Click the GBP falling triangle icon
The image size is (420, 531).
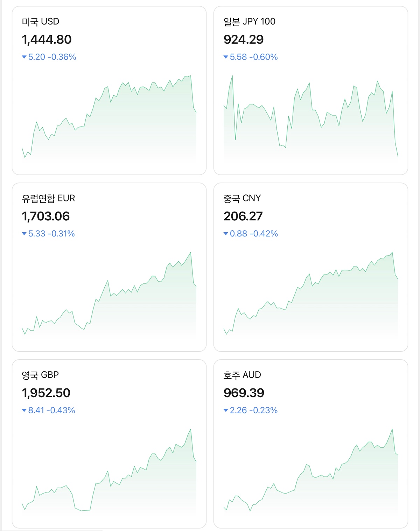(24, 410)
